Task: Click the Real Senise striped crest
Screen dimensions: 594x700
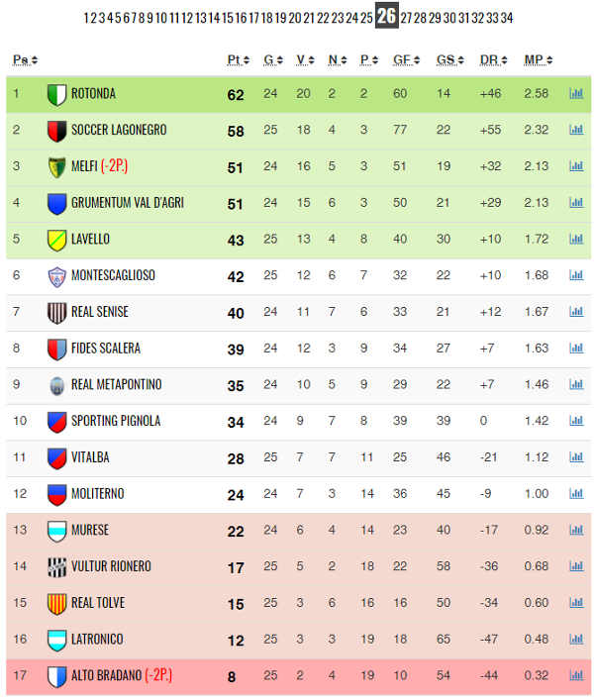Action: click(x=57, y=313)
